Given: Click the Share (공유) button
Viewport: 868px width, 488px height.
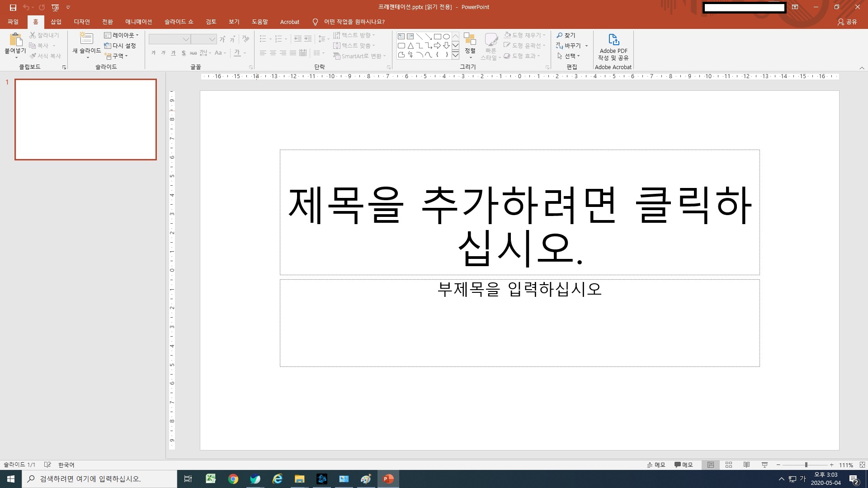Looking at the screenshot, I should (x=847, y=22).
